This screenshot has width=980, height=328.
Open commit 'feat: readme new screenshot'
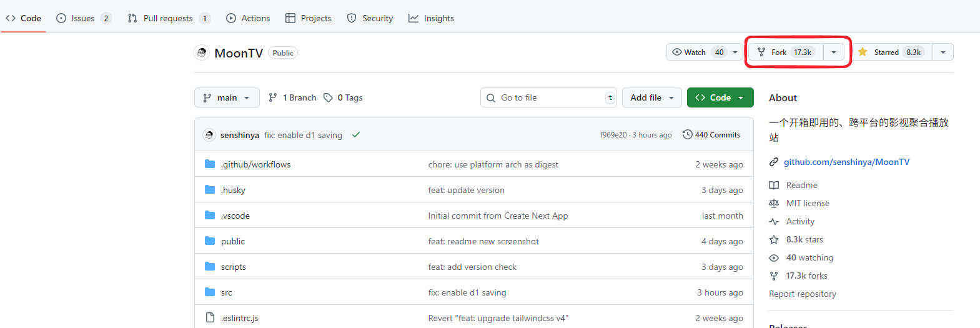click(483, 241)
